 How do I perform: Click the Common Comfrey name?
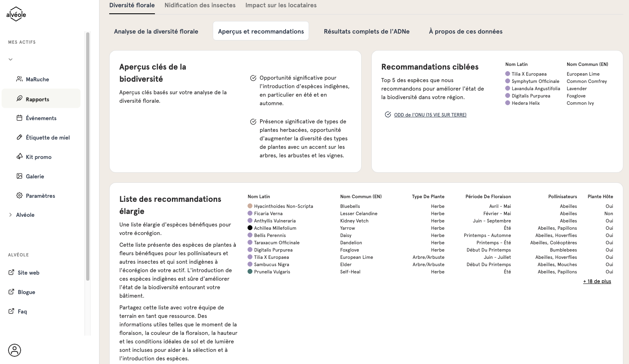pyautogui.click(x=587, y=81)
